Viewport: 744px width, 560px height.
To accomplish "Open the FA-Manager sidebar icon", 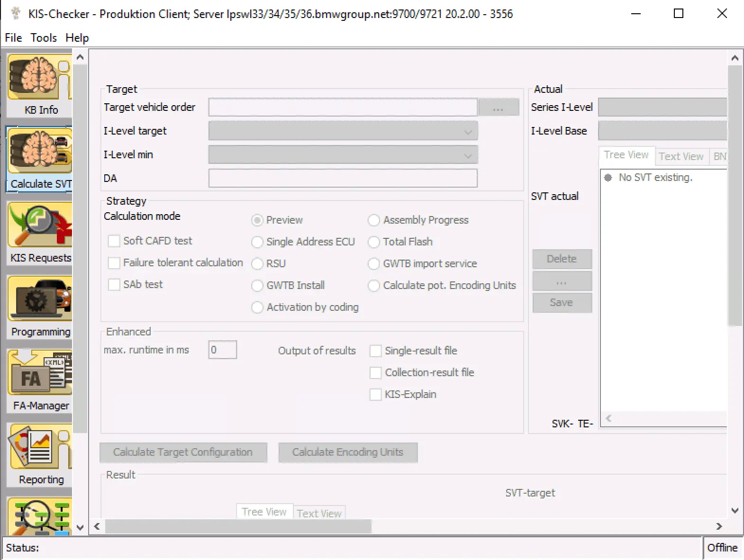I will (x=40, y=381).
